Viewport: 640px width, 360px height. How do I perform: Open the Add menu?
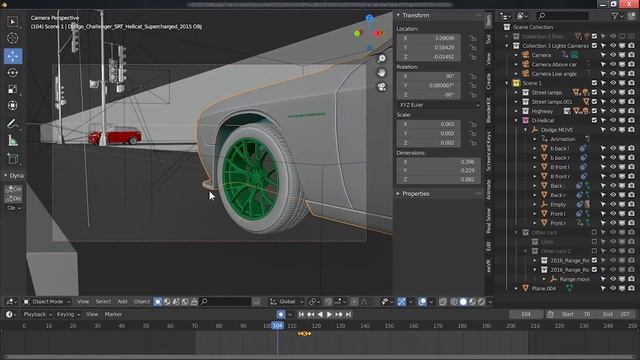pos(122,302)
